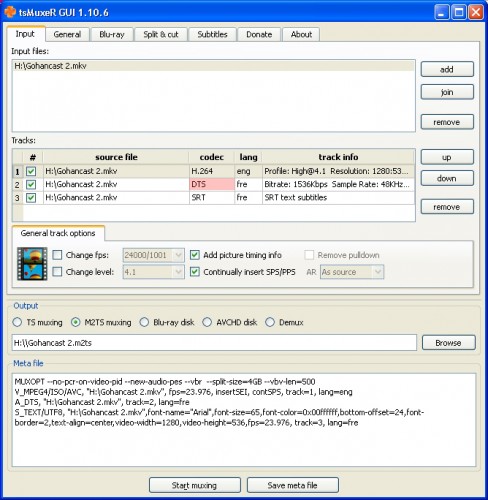Toggle the SRT subtitle track checkbox
488x500 pixels.
click(31, 198)
